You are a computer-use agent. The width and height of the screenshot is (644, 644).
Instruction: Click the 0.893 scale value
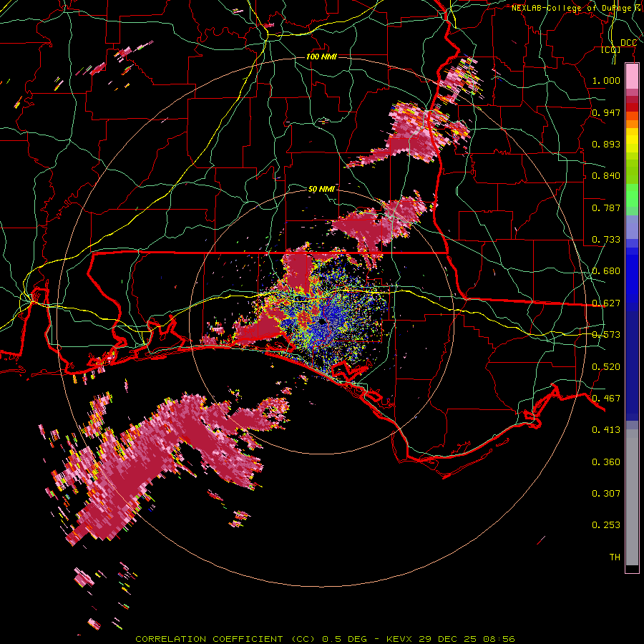click(606, 144)
